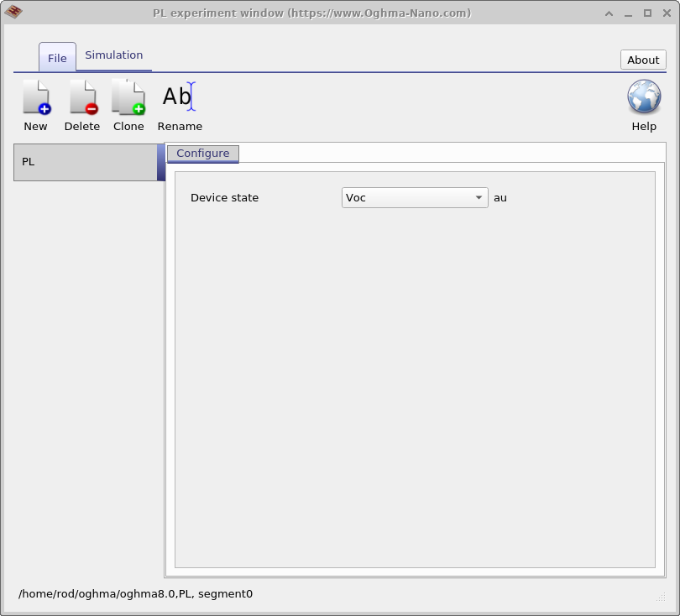Click the sidebar scrollbar strip
The width and height of the screenshot is (680, 616).
pyautogui.click(x=160, y=162)
